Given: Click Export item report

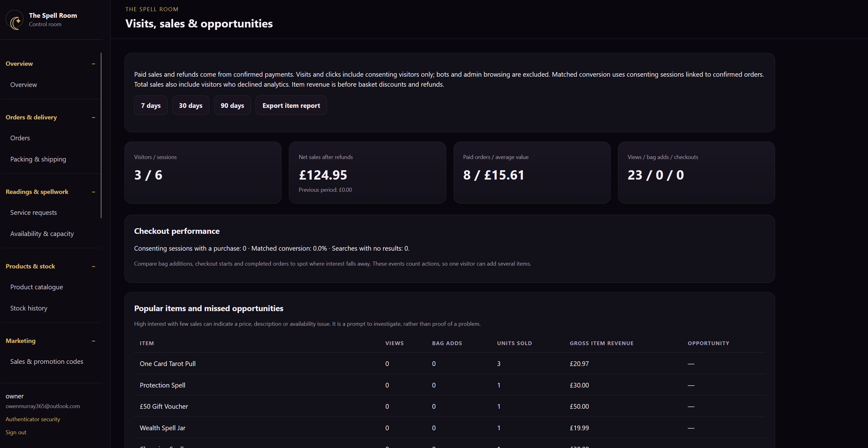Looking at the screenshot, I should 291,105.
